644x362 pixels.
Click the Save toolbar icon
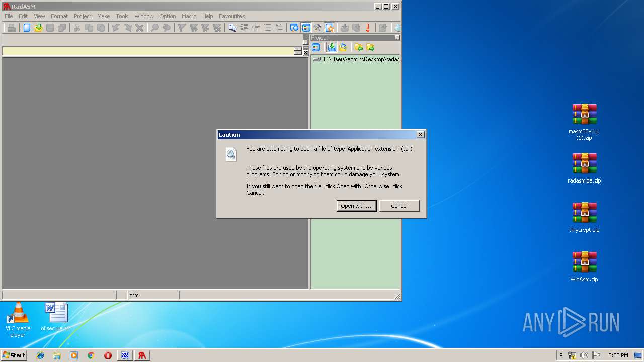tap(50, 28)
